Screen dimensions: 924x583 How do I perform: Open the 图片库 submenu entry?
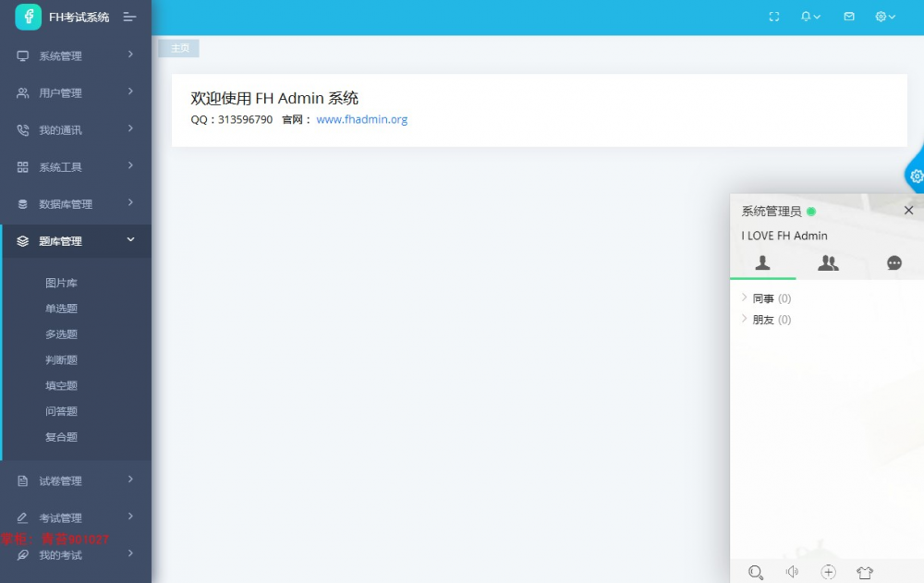pos(61,282)
